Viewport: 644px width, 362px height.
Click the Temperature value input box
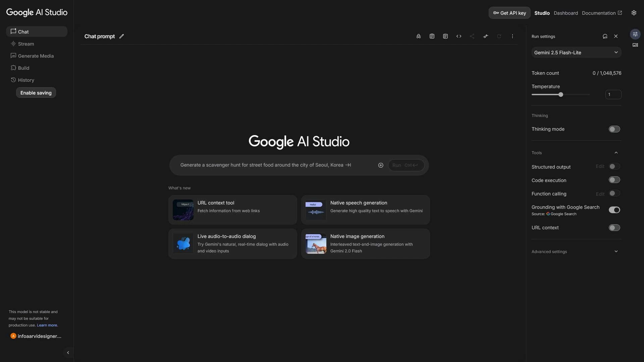click(x=613, y=95)
